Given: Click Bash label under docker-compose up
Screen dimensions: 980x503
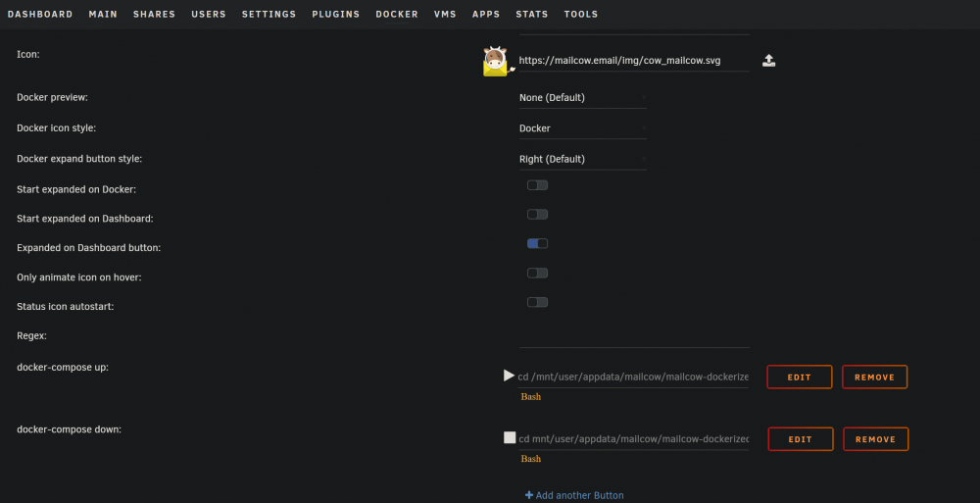Looking at the screenshot, I should pos(530,397).
